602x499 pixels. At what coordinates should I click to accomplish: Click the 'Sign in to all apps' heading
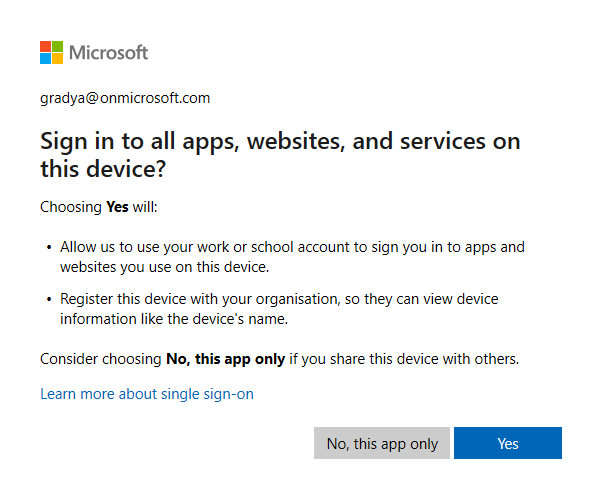coord(280,155)
